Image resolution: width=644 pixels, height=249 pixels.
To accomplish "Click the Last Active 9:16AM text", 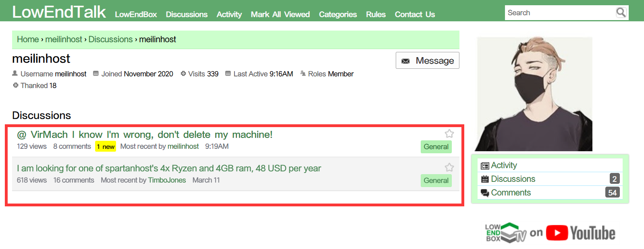I will (263, 74).
